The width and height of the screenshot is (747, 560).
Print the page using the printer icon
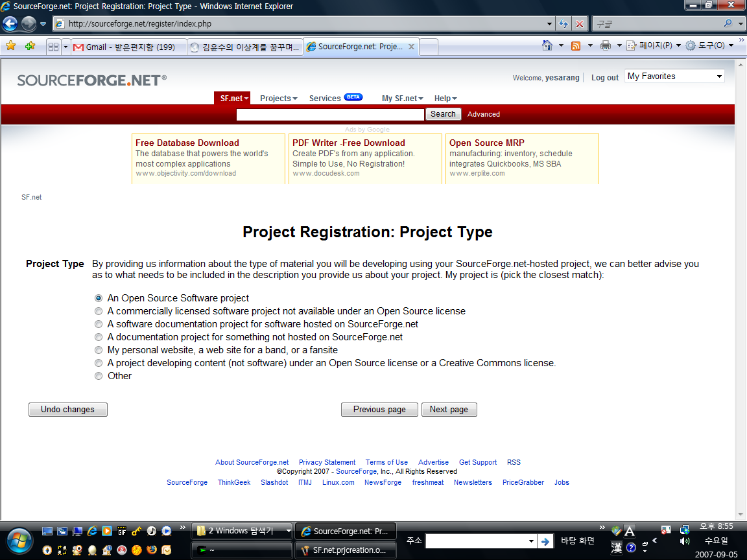click(606, 46)
